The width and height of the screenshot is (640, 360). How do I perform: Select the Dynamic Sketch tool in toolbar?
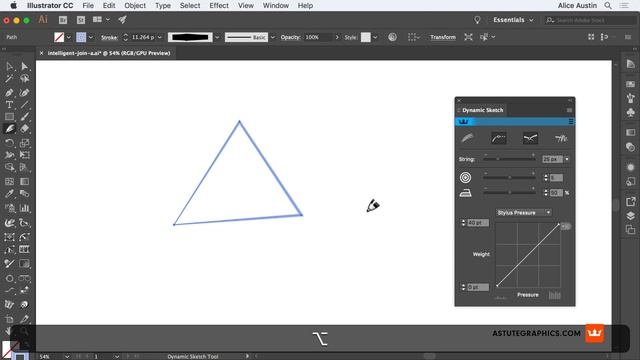[x=9, y=129]
